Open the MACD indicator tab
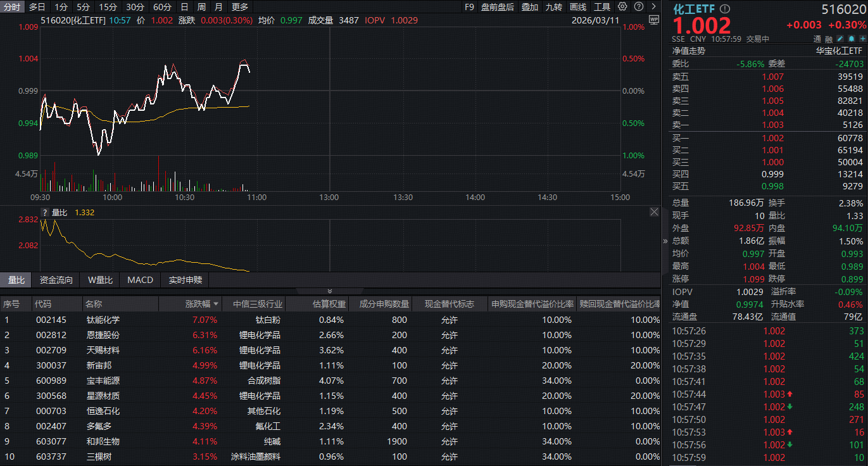Viewport: 868px width, 466px height. tap(139, 279)
